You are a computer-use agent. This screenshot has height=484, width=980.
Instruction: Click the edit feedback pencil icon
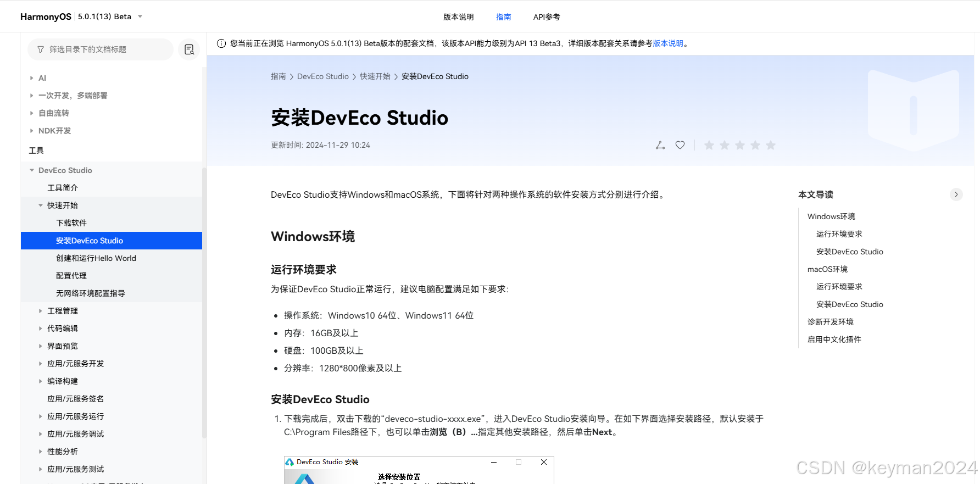660,145
